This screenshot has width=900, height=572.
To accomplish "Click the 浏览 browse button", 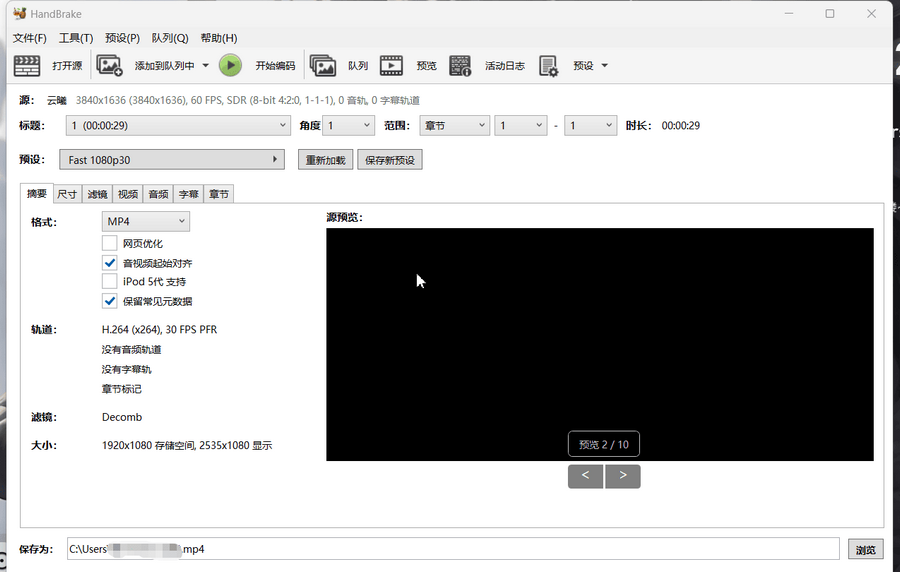I will click(x=865, y=549).
